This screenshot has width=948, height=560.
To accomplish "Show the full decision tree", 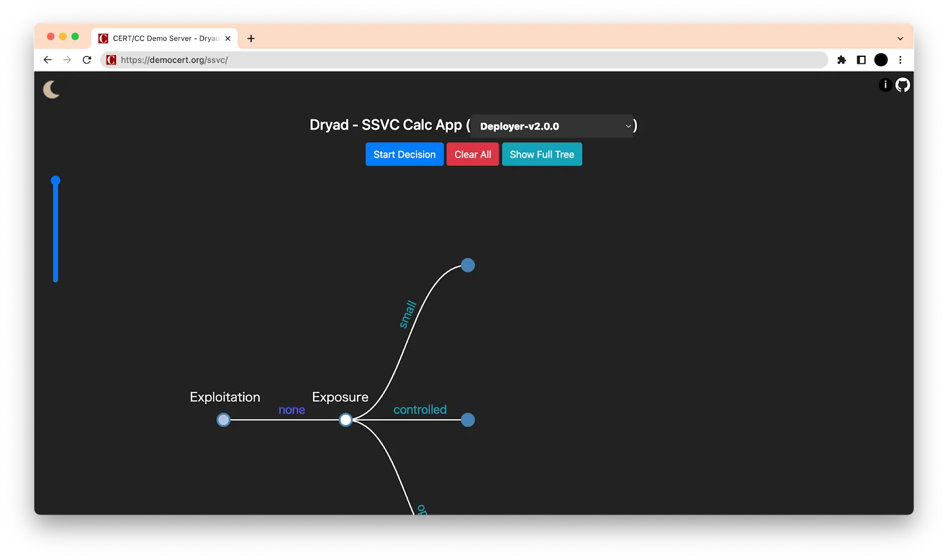I will (542, 154).
